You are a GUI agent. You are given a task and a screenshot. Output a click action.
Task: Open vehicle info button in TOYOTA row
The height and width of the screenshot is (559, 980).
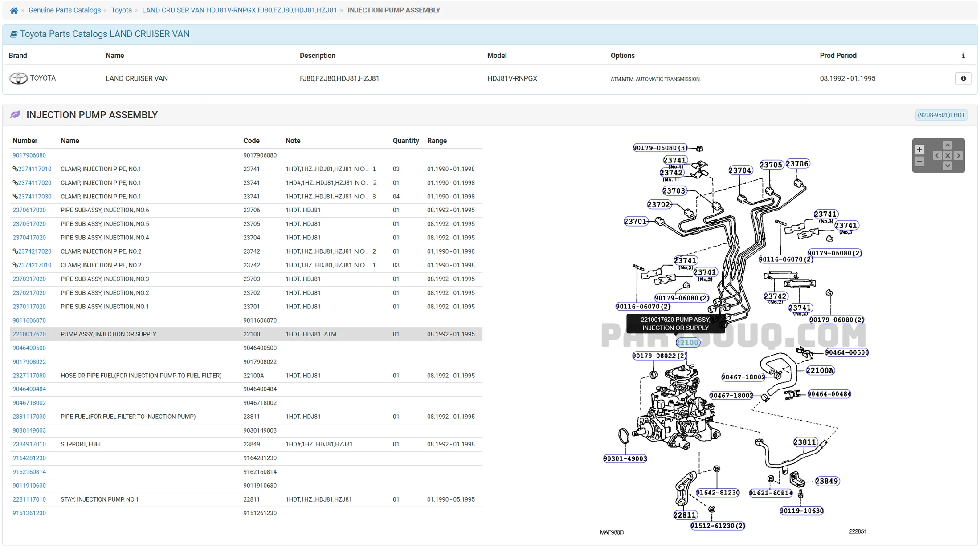click(963, 78)
